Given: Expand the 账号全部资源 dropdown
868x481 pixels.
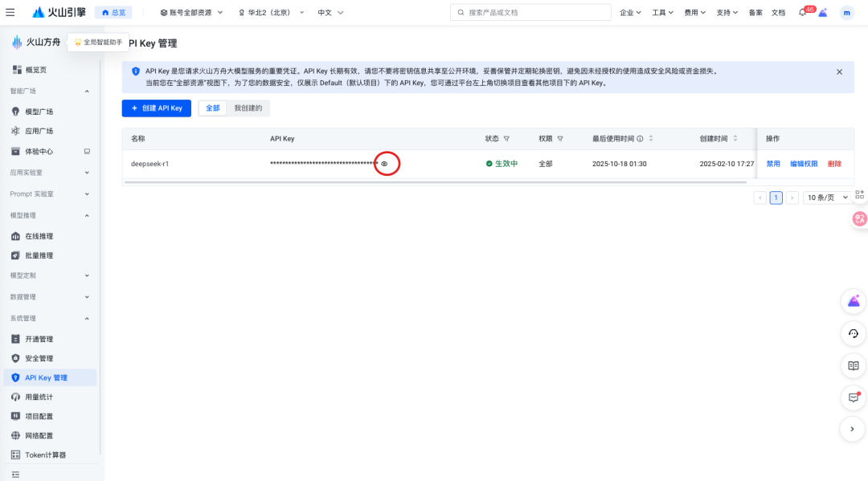Looking at the screenshot, I should pos(191,13).
